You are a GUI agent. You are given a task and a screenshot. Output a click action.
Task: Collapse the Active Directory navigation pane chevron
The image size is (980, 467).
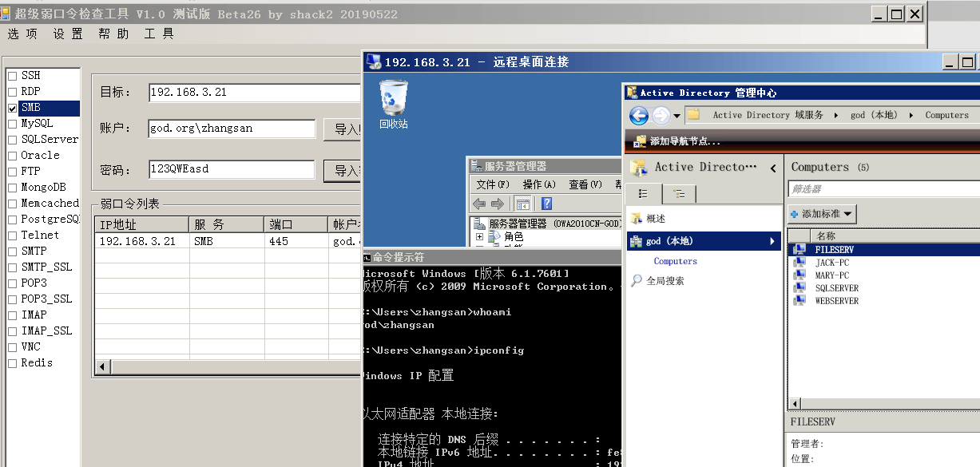(x=773, y=168)
